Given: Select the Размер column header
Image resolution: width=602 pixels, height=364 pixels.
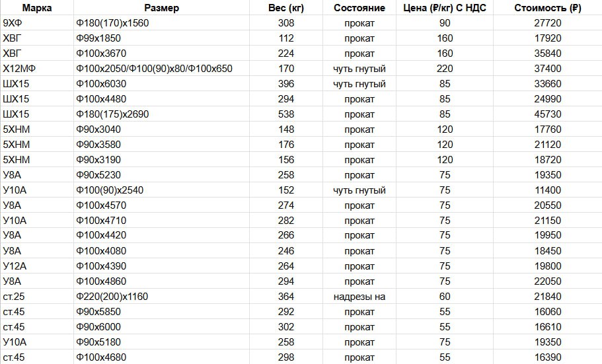Looking at the screenshot, I should point(162,8).
